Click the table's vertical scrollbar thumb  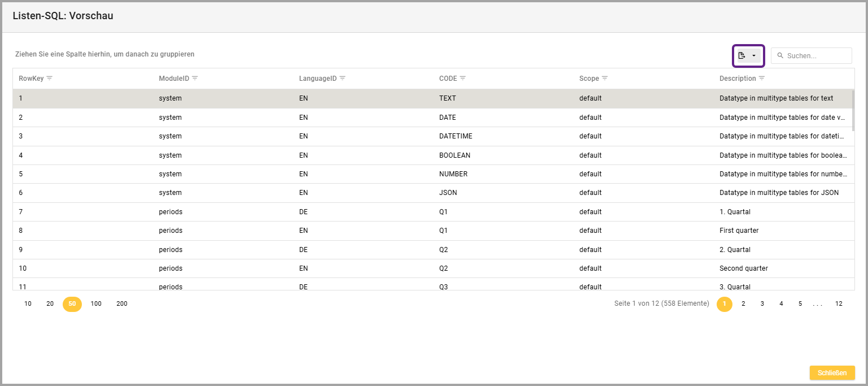pyautogui.click(x=853, y=110)
